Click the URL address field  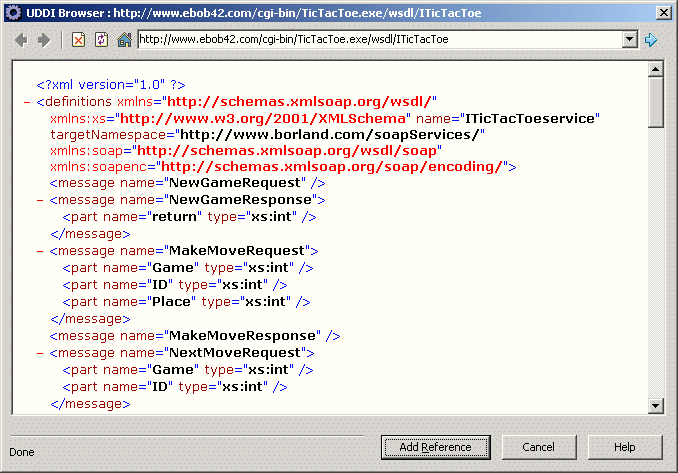[380, 39]
